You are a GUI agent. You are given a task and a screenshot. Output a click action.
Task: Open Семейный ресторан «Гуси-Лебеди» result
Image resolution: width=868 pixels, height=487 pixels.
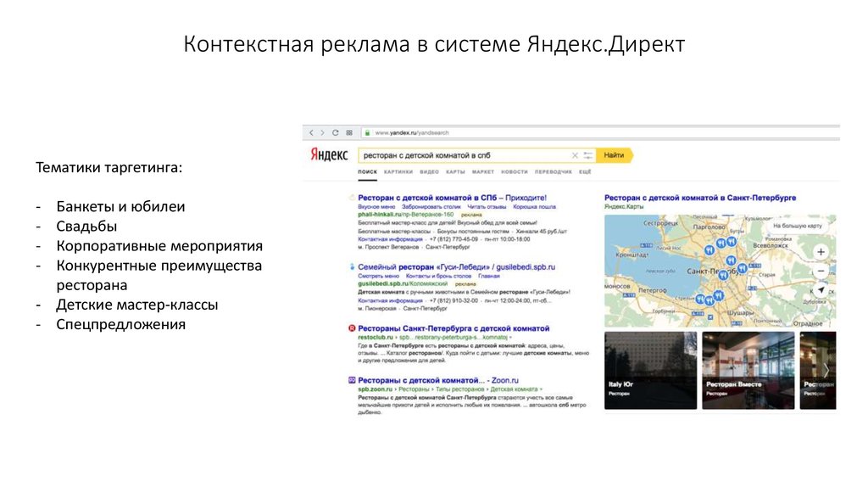click(x=456, y=267)
